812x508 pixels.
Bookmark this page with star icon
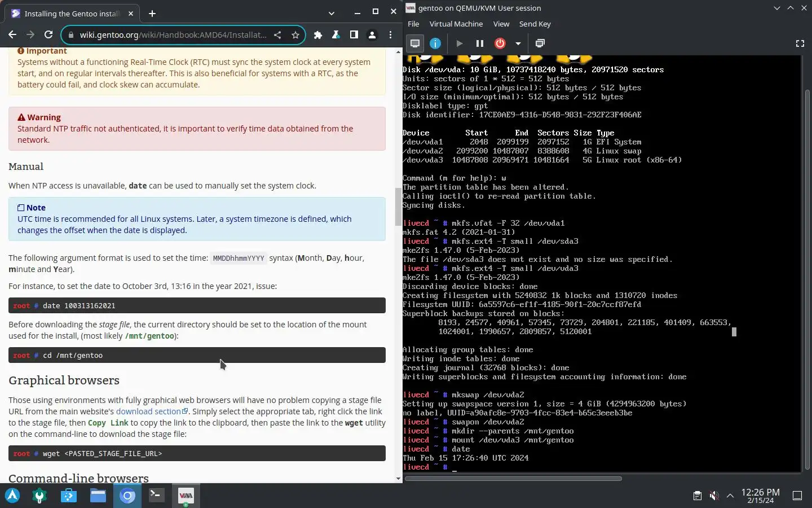coord(295,35)
